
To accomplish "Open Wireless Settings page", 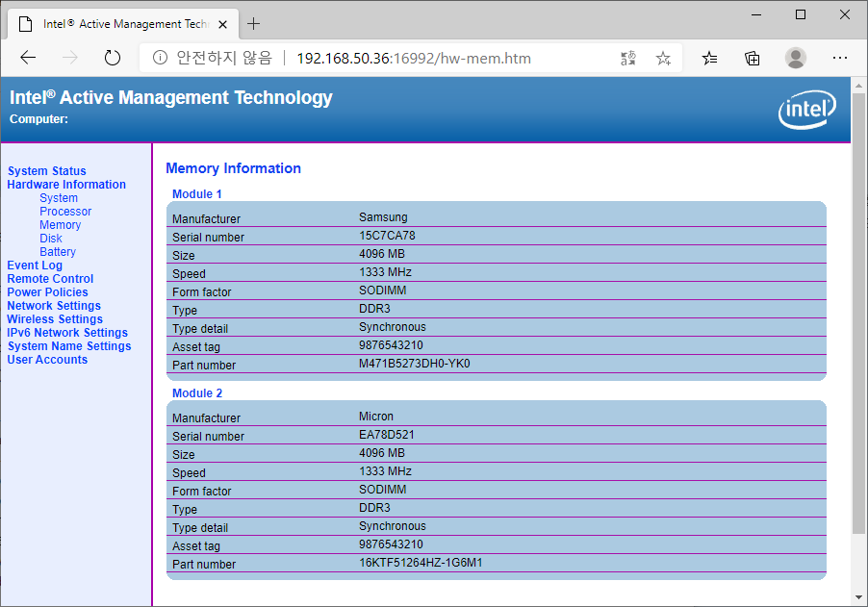I will pyautogui.click(x=55, y=319).
